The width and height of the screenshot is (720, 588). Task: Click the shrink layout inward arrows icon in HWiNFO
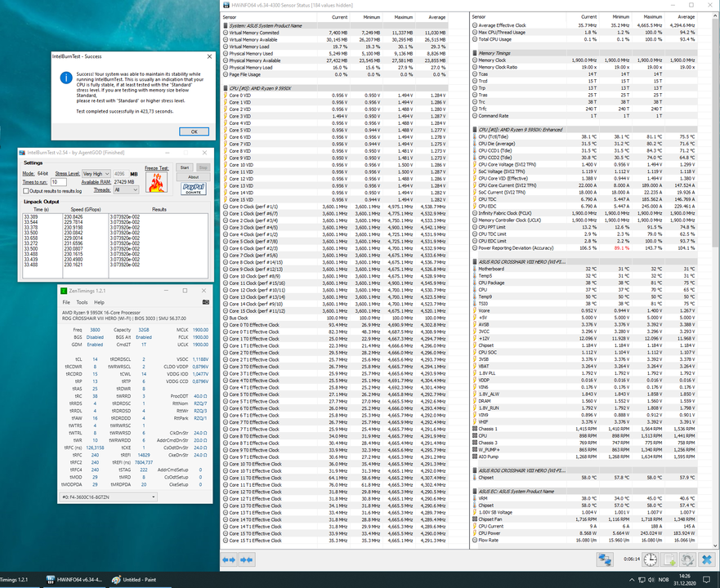tap(246, 559)
